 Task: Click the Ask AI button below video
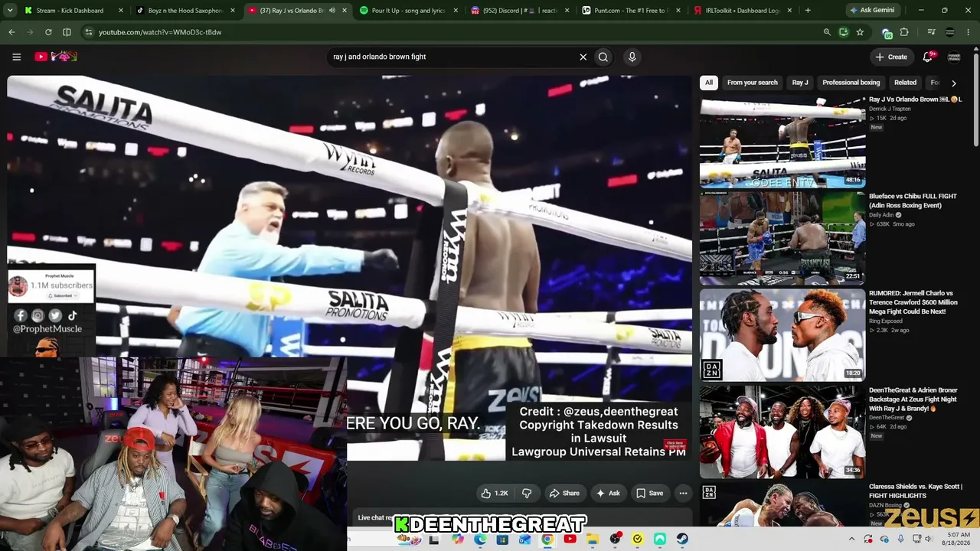coord(608,494)
